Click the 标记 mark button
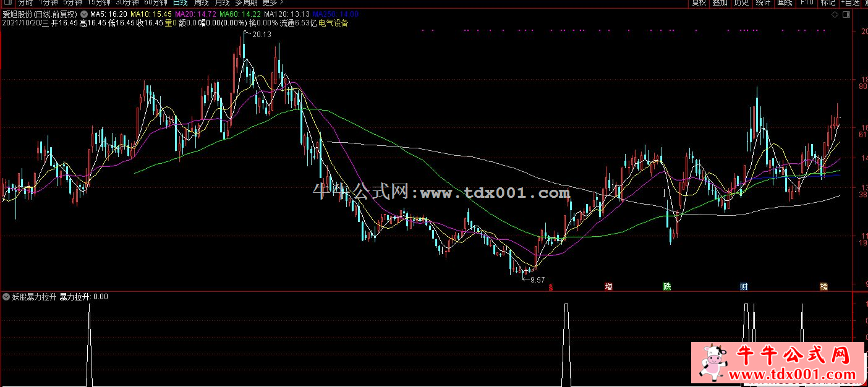Screen dimensions: 868x387 pos(827,2)
